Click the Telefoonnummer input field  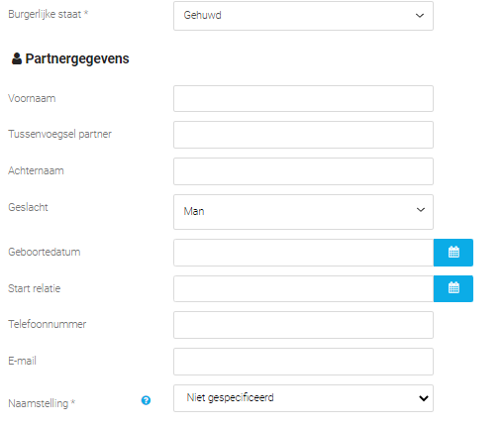point(303,325)
